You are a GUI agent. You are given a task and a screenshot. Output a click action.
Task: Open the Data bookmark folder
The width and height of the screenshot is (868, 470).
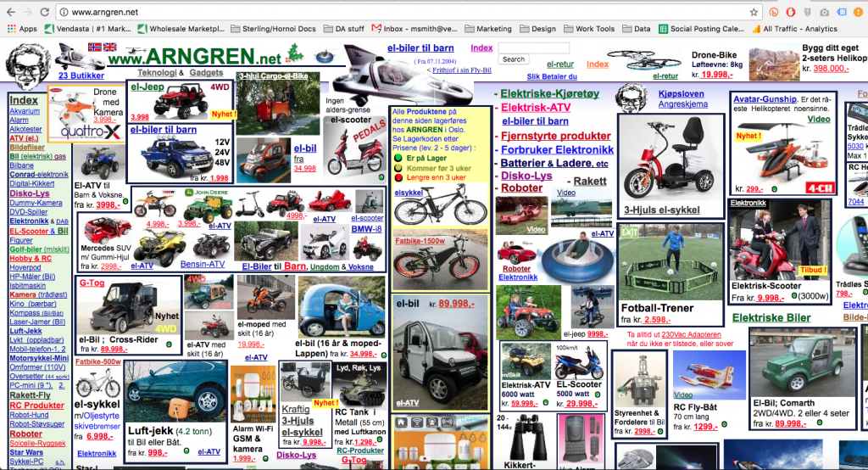(x=636, y=29)
